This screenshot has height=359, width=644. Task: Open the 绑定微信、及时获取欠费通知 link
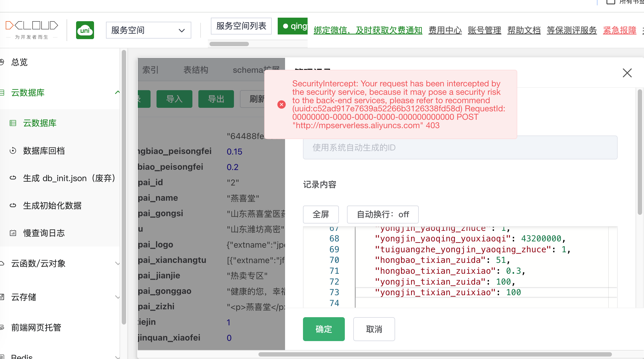click(368, 30)
